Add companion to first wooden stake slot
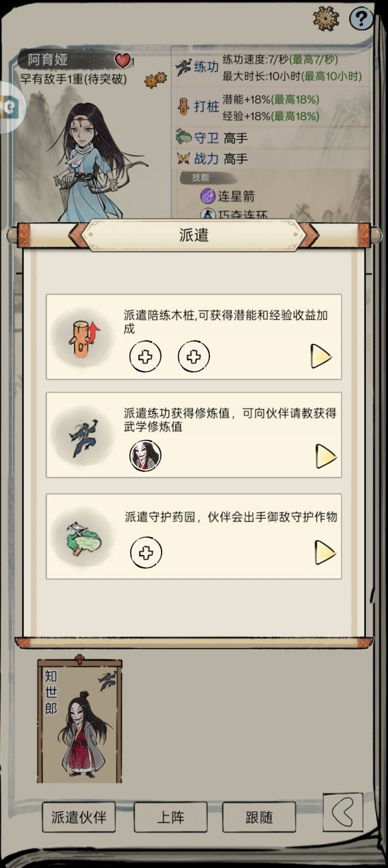388x868 pixels. (x=145, y=357)
